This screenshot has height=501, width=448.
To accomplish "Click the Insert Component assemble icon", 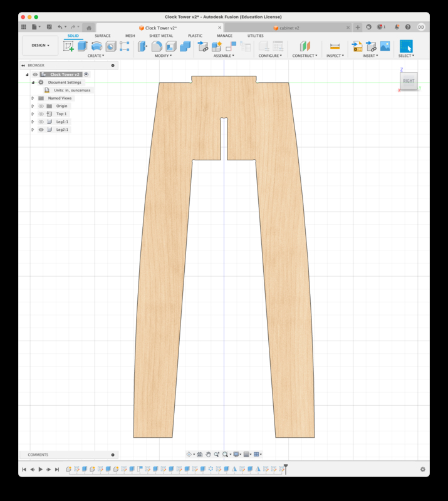I will coord(203,46).
